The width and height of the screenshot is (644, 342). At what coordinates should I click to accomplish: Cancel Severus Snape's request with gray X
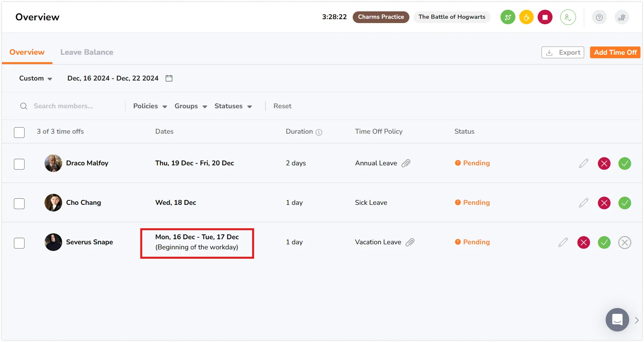click(x=624, y=242)
